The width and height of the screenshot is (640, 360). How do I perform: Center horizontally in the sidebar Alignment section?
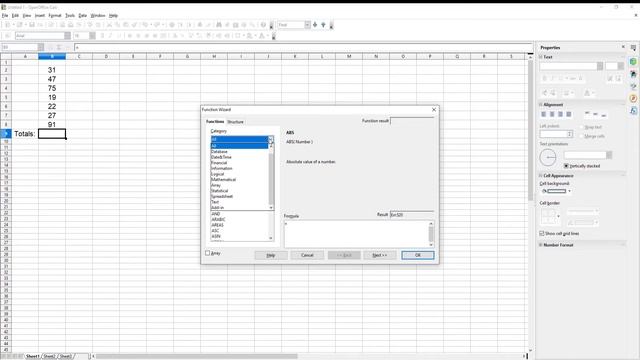[x=552, y=114]
